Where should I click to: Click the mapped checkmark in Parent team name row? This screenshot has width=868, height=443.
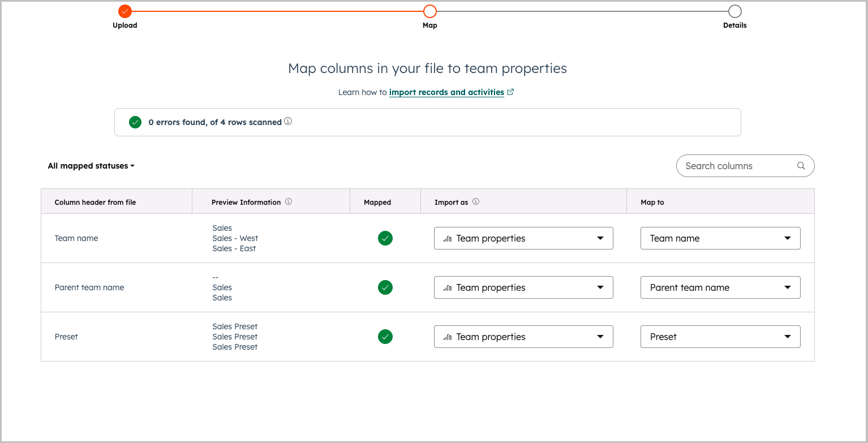point(385,287)
